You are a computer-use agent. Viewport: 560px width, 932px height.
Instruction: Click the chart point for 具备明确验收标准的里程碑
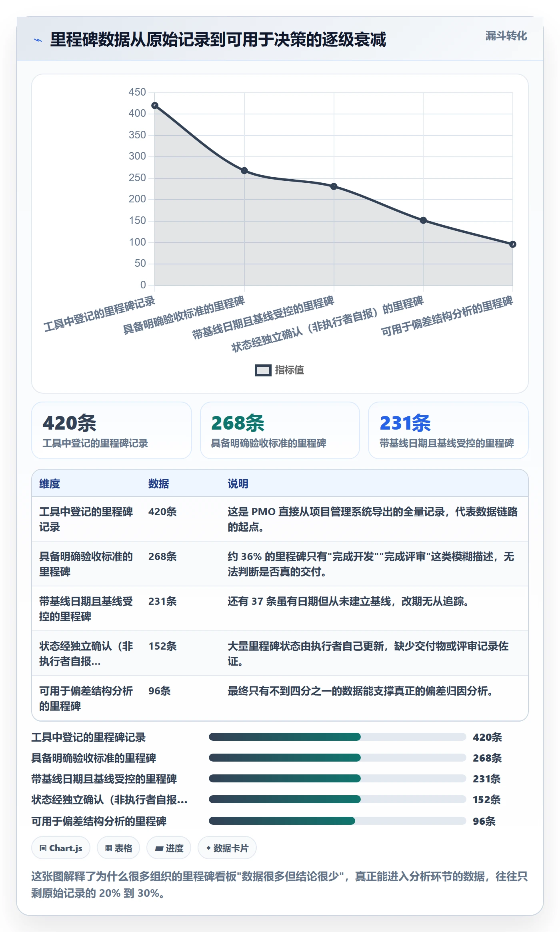[244, 171]
